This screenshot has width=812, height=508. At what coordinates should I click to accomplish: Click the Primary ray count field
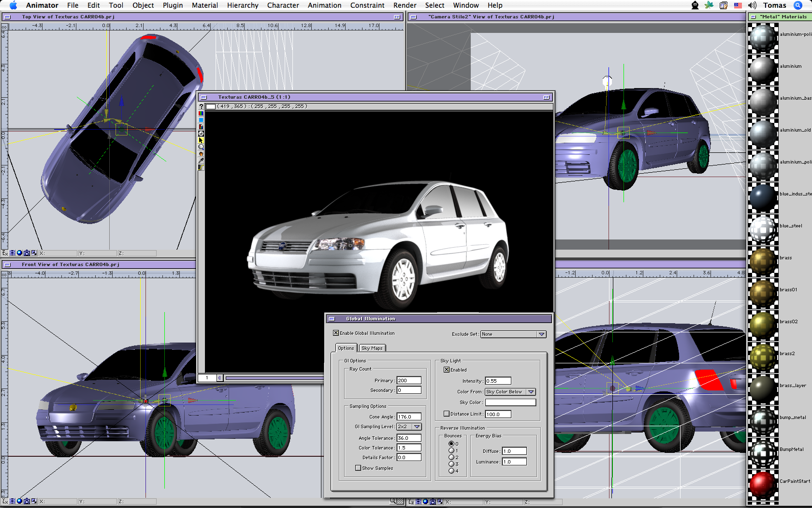coord(408,381)
